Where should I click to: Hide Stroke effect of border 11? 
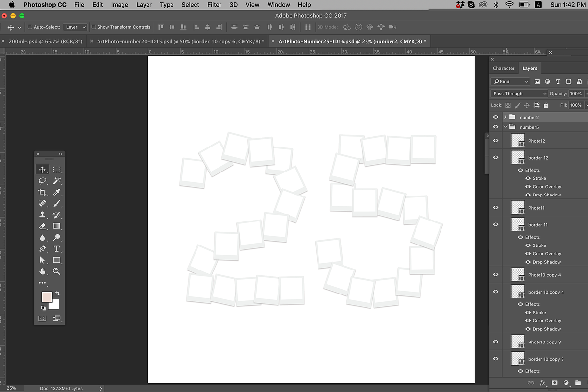527,245
